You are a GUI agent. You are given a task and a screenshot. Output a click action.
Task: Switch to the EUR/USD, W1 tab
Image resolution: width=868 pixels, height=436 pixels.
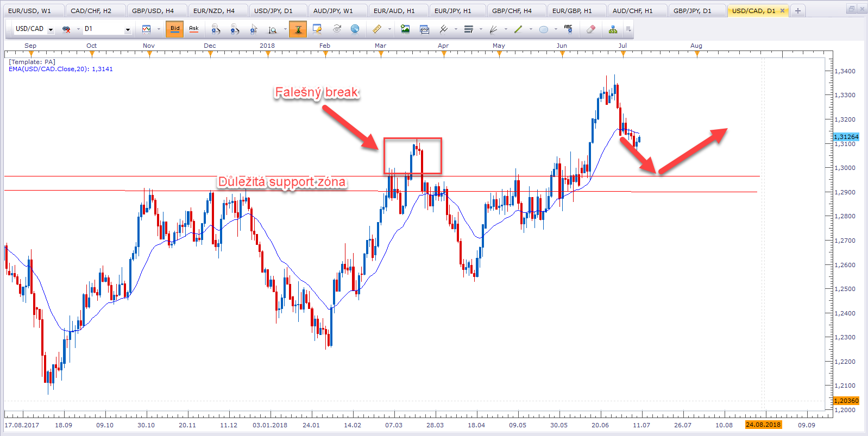30,11
